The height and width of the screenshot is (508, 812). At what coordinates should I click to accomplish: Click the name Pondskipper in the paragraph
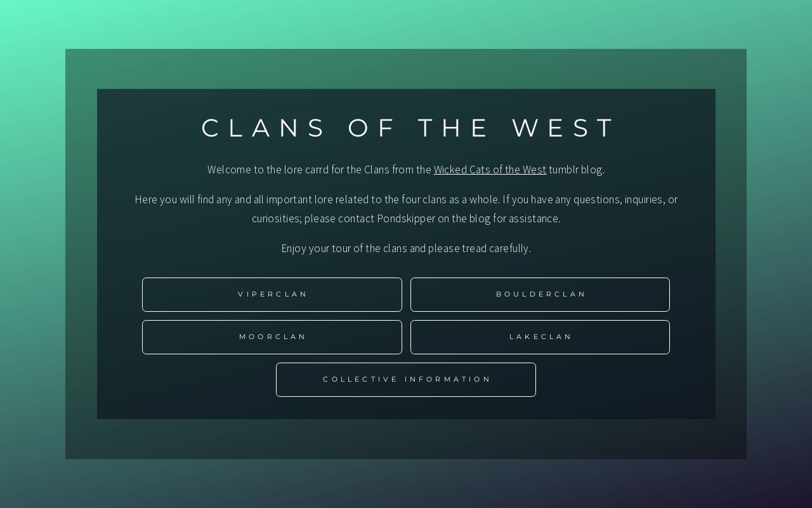pos(406,218)
